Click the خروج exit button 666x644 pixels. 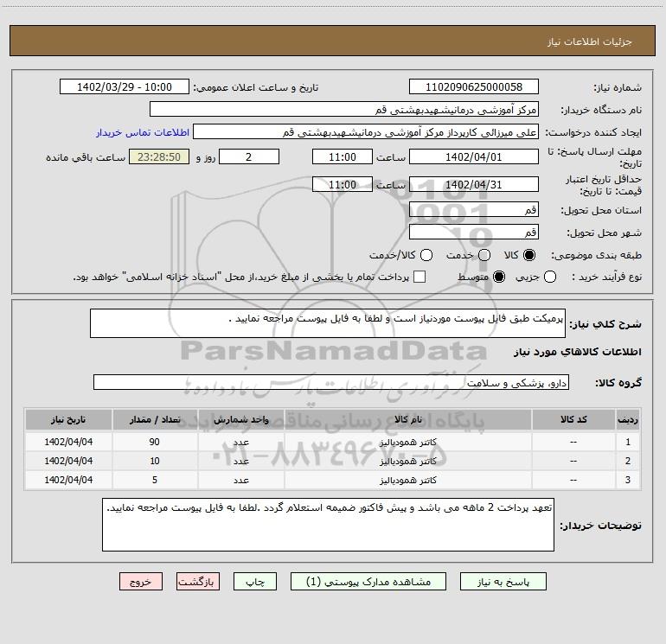[x=141, y=582]
